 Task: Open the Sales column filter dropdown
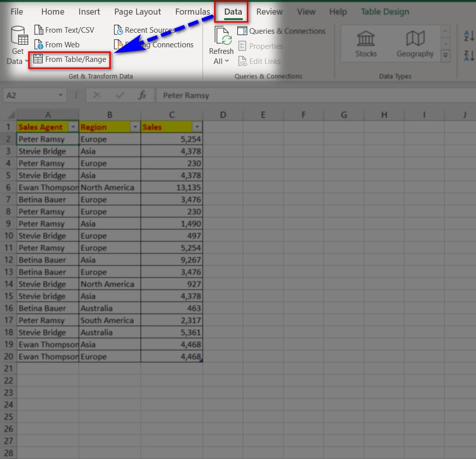pyautogui.click(x=197, y=127)
